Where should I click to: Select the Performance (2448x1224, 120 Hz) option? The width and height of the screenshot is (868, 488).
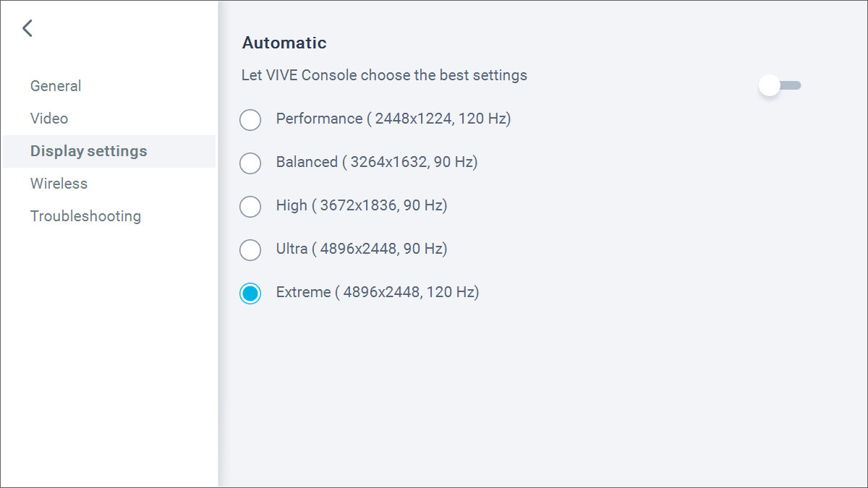[250, 120]
